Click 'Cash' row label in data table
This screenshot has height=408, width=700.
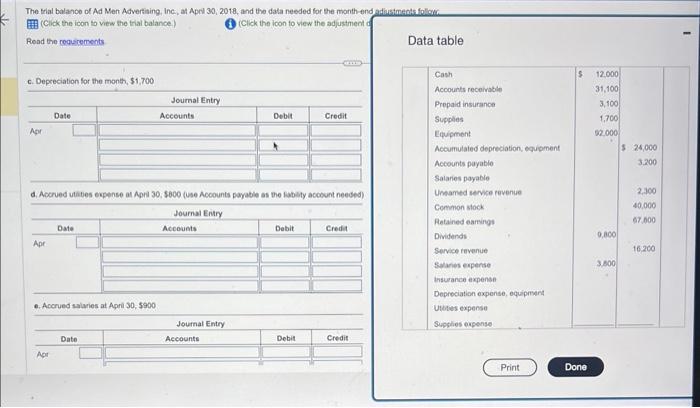(x=443, y=75)
